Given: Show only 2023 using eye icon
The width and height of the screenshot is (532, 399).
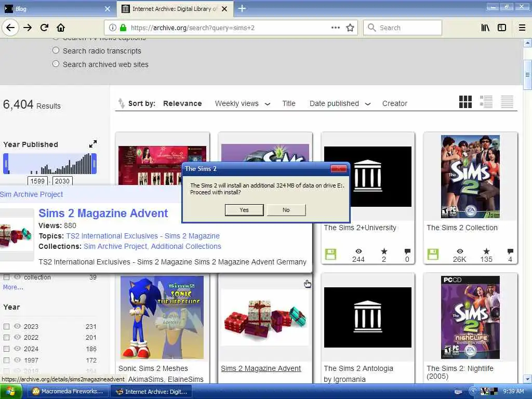Looking at the screenshot, I should coord(17,326).
